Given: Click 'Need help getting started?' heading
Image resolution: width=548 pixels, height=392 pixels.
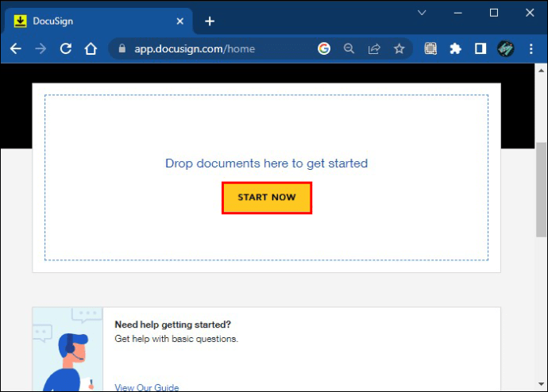Looking at the screenshot, I should coord(172,325).
